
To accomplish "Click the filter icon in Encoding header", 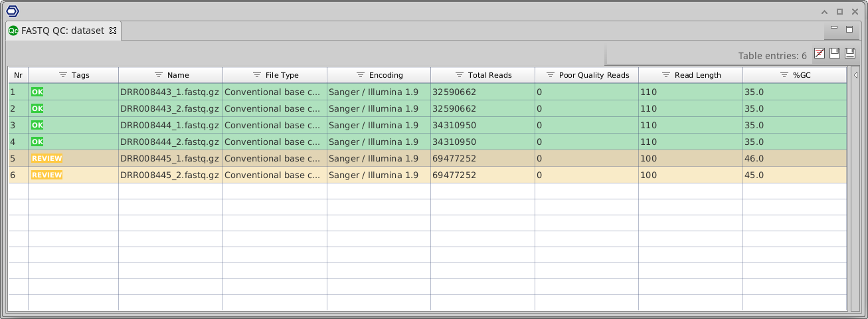I will 361,75.
